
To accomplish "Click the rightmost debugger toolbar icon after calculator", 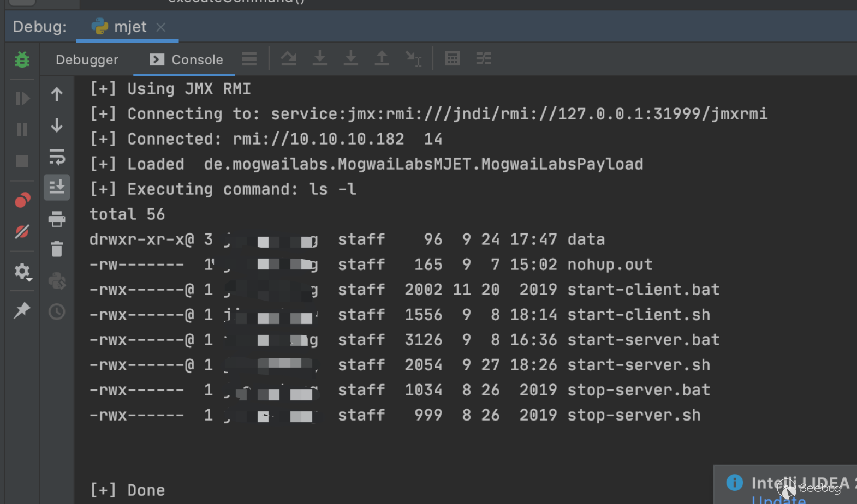I will tap(484, 58).
